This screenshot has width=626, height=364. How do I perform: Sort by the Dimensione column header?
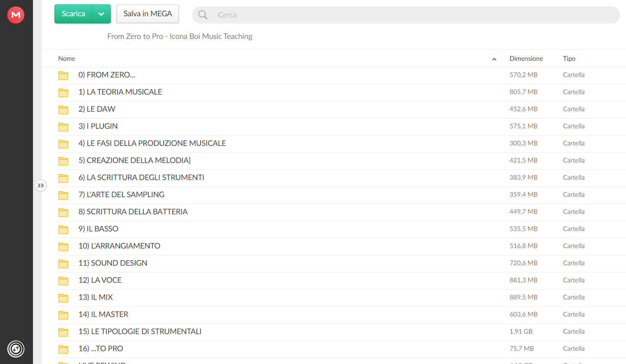[526, 59]
